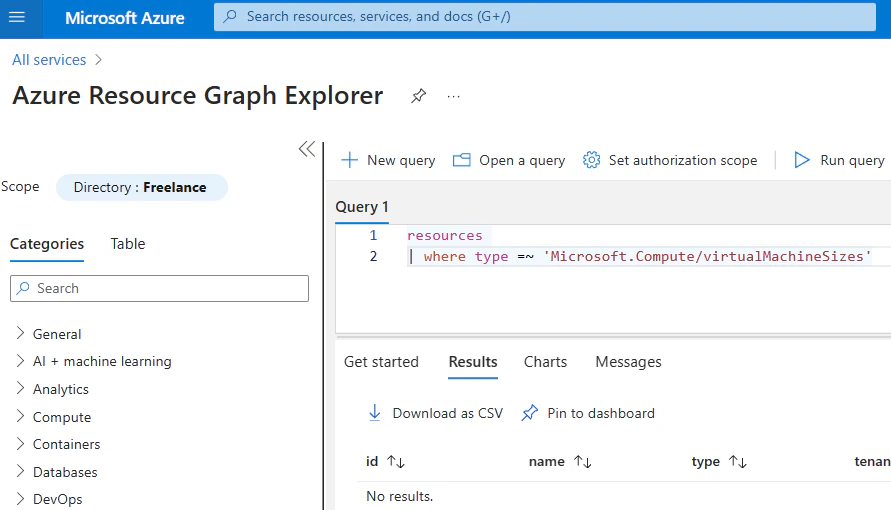Click the Download as CSV arrow icon
The height and width of the screenshot is (510, 891).
click(374, 413)
